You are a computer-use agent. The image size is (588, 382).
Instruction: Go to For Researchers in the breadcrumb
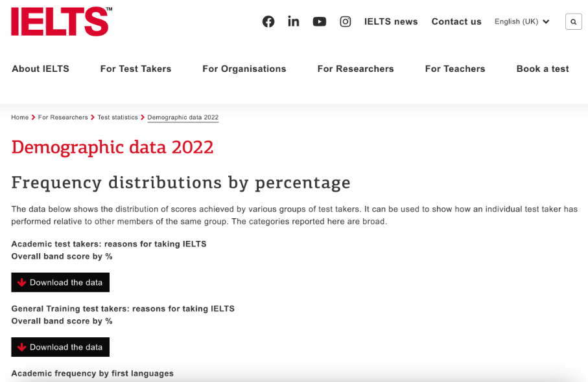tap(63, 117)
